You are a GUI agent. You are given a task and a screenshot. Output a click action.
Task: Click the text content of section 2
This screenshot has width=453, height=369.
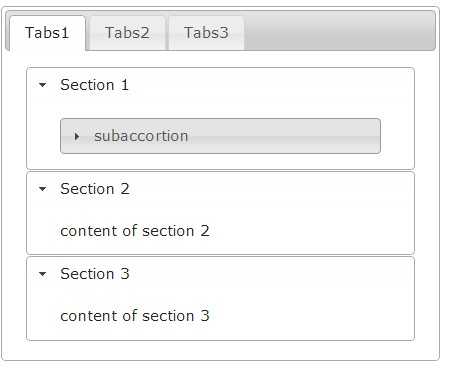pyautogui.click(x=135, y=231)
